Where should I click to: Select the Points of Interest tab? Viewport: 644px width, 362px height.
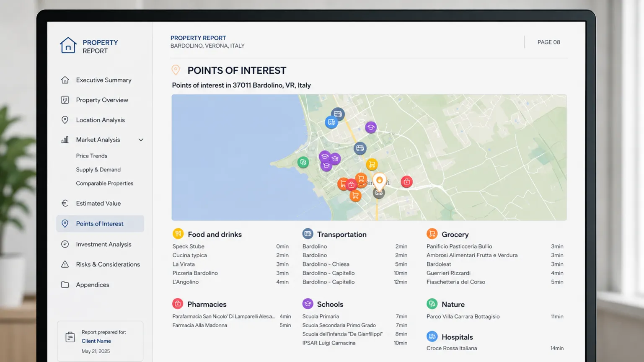pos(100,224)
